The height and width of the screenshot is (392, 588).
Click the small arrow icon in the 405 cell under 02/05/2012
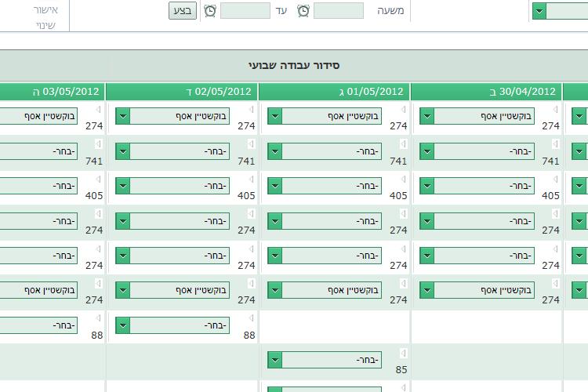pos(251,179)
